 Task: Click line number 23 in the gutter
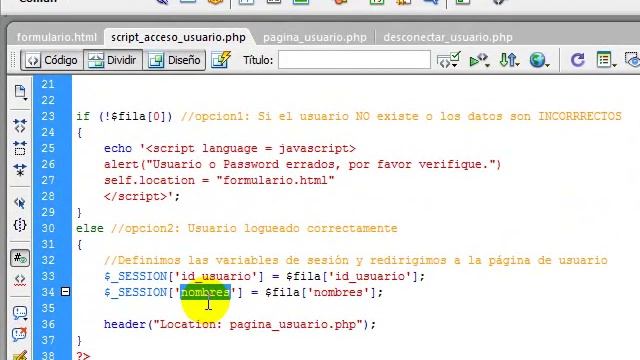(x=48, y=116)
